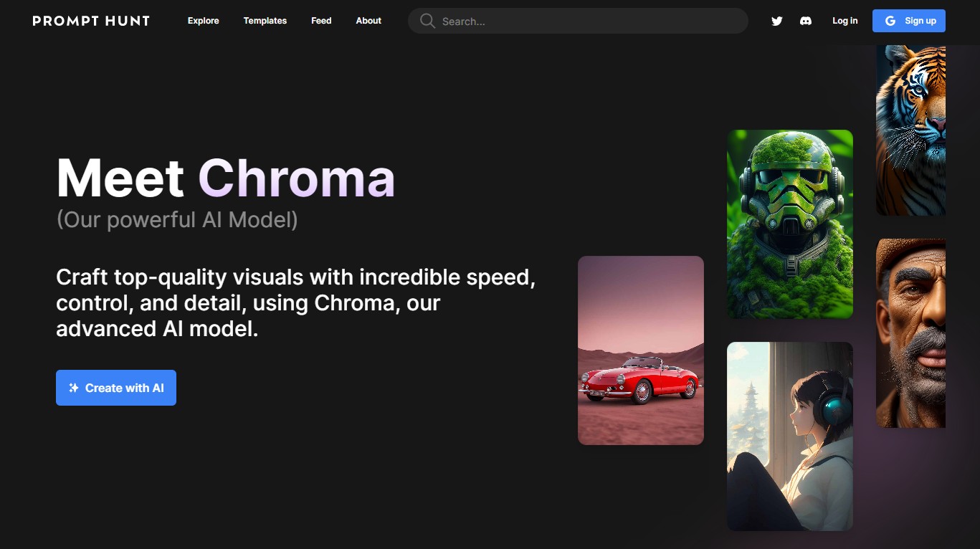Click the Meet Chroma heading
The width and height of the screenshot is (980, 549).
(x=226, y=178)
